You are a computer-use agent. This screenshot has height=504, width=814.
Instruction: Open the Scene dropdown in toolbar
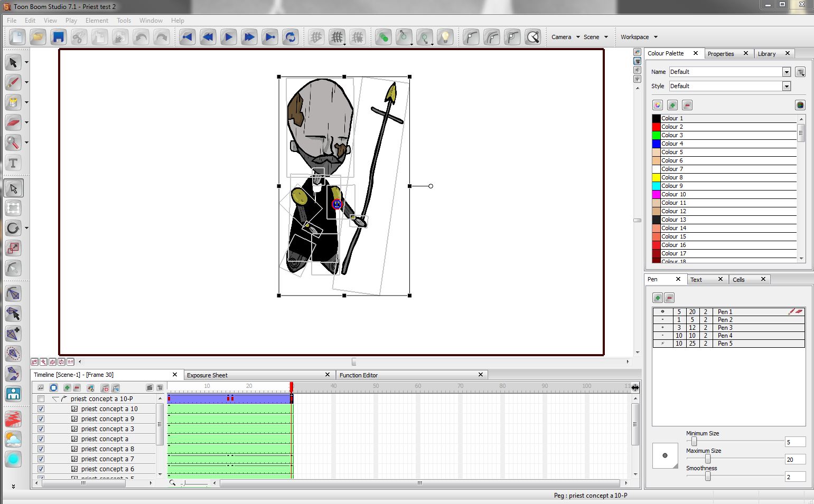(595, 37)
